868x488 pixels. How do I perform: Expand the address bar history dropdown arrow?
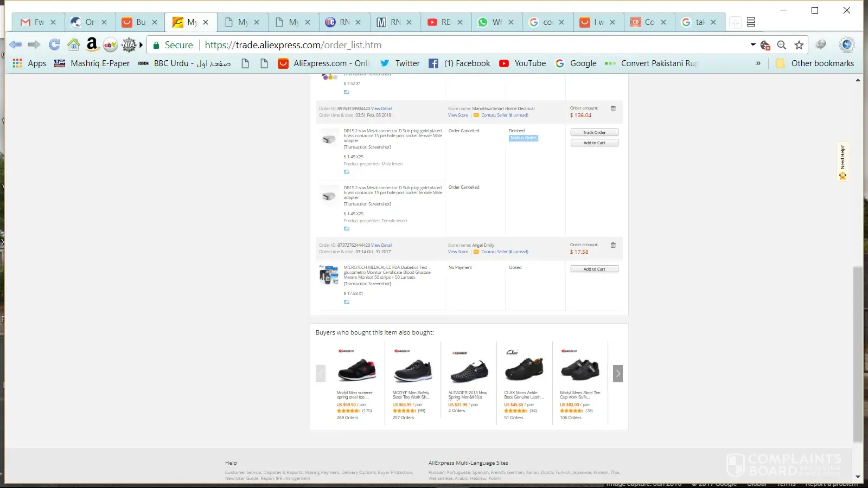pyautogui.click(x=752, y=44)
